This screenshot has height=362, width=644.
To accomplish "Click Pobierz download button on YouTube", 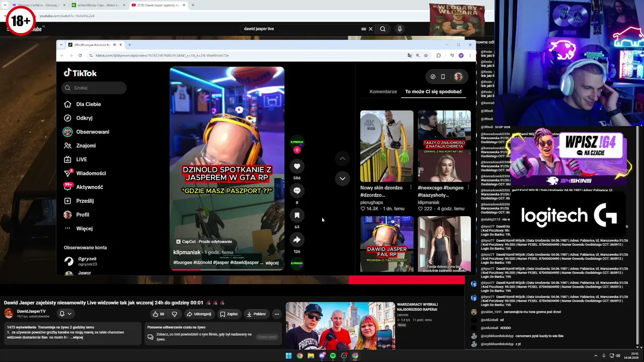I will coord(256,314).
